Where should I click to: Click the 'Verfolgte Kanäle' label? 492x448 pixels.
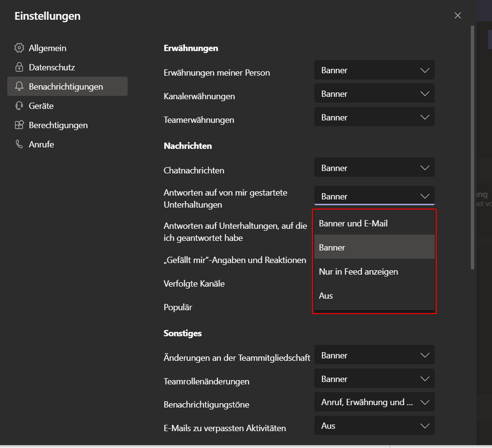coord(194,284)
